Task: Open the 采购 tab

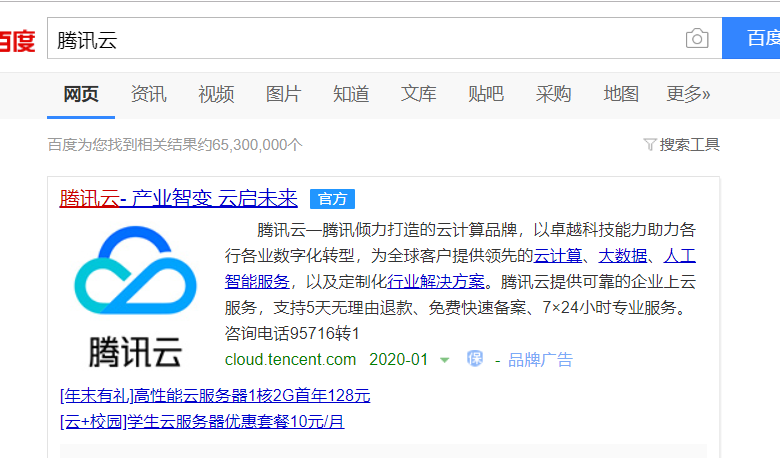Action: [x=553, y=94]
